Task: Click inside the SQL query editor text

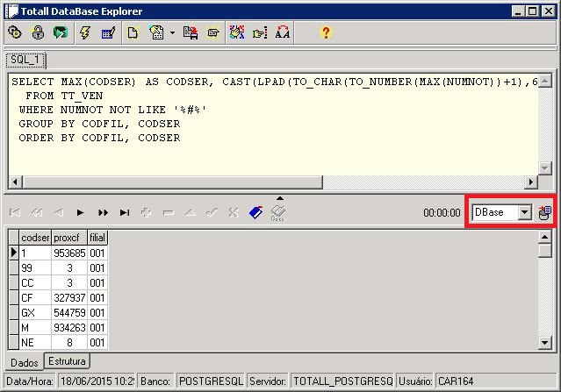Action: tap(273, 124)
